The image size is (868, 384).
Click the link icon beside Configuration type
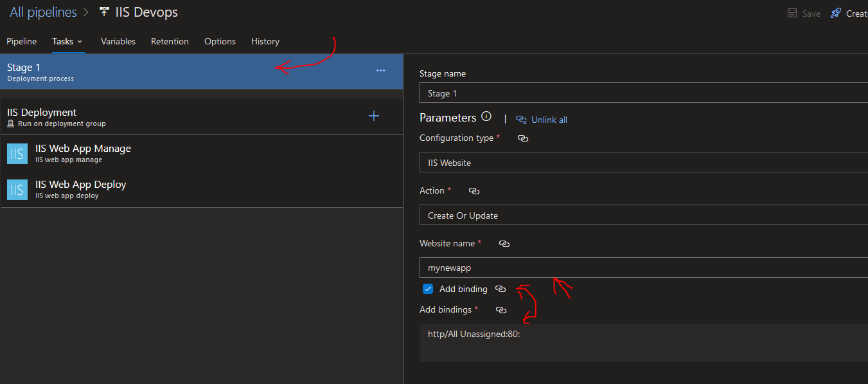pyautogui.click(x=522, y=138)
